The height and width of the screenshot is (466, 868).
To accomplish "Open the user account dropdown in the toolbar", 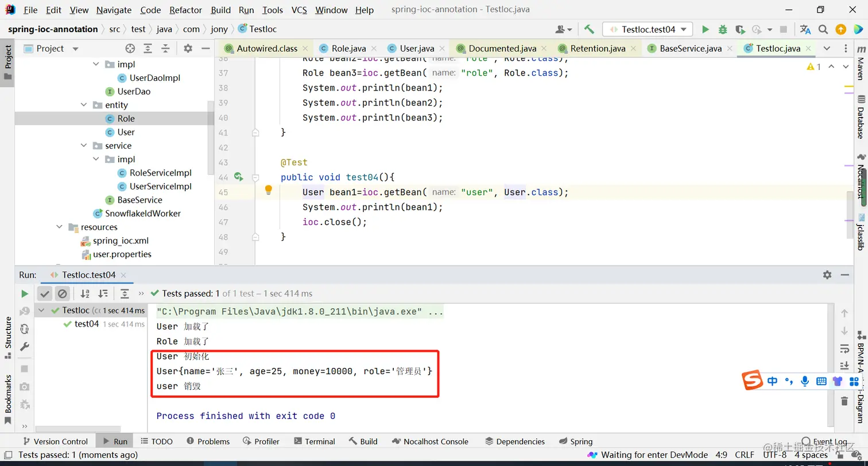I will coord(564,29).
